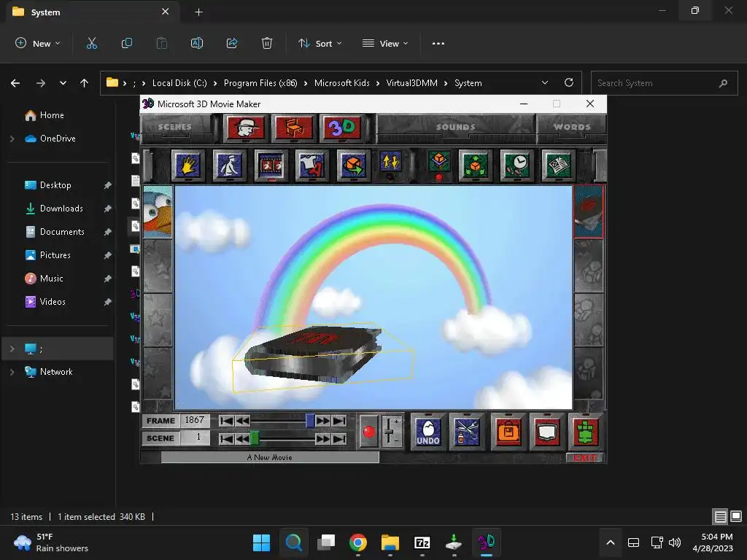This screenshot has height=560, width=747.
Task: Open the Actor browser in 3D Movie Maker
Action: coord(246,128)
